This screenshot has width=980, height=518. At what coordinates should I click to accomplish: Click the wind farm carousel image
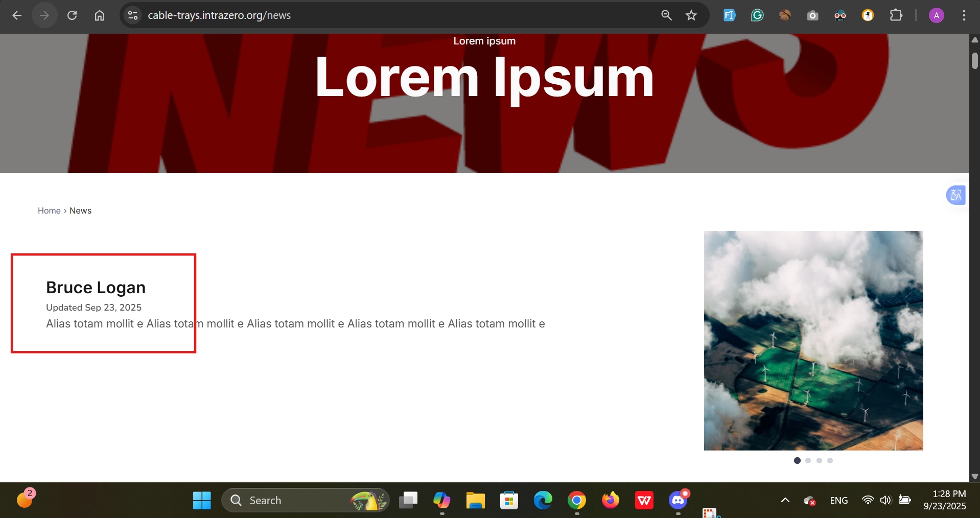click(813, 340)
